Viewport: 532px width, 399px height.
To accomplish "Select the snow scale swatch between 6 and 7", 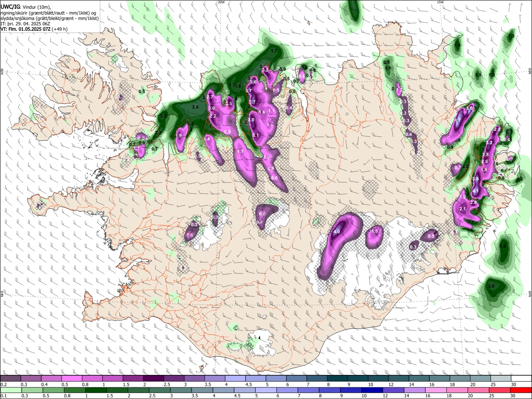I will pos(296,379).
